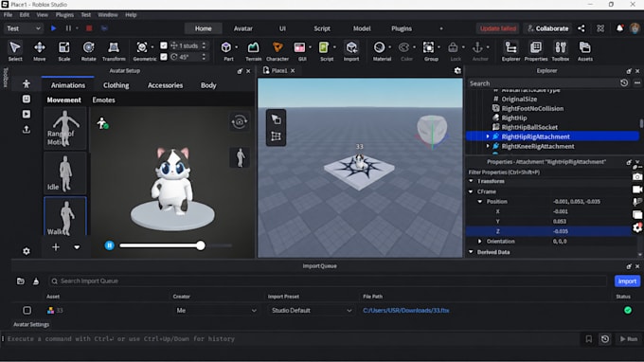This screenshot has width=644, height=362.
Task: Open the Plugins menu in menu bar
Action: pyautogui.click(x=64, y=15)
